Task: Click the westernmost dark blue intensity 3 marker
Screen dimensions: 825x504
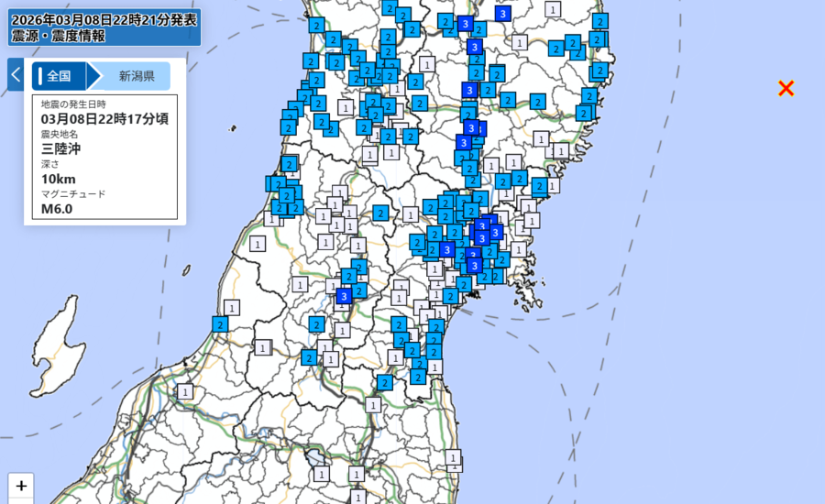Action: (344, 296)
